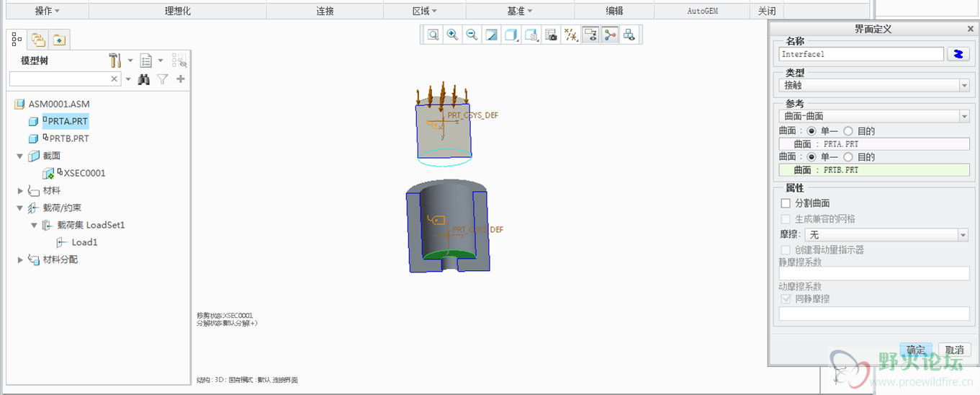Select second 目的 radio button for PRTB surface

coord(848,157)
